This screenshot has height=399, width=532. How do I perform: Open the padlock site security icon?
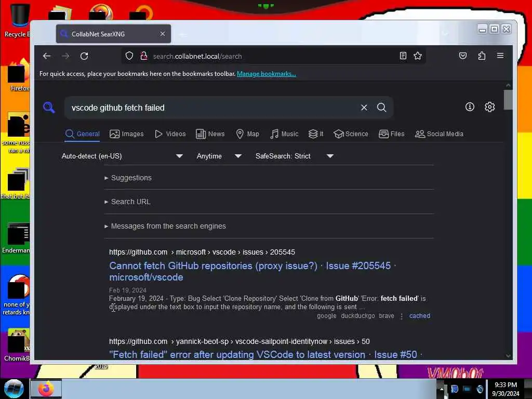[x=144, y=56]
